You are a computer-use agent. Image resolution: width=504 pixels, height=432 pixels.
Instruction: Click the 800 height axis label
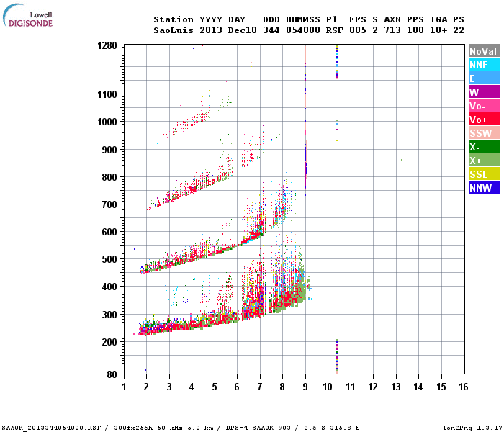point(109,177)
